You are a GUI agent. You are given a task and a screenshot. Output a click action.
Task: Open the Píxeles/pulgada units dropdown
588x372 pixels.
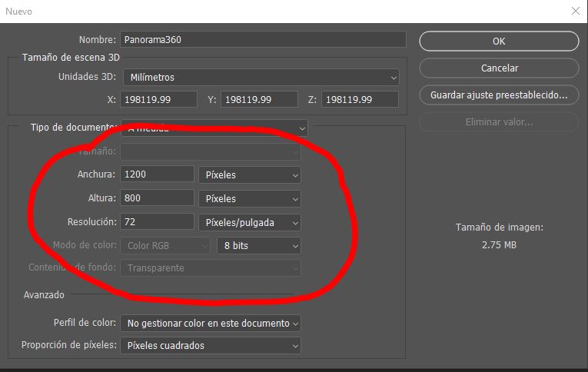point(249,222)
